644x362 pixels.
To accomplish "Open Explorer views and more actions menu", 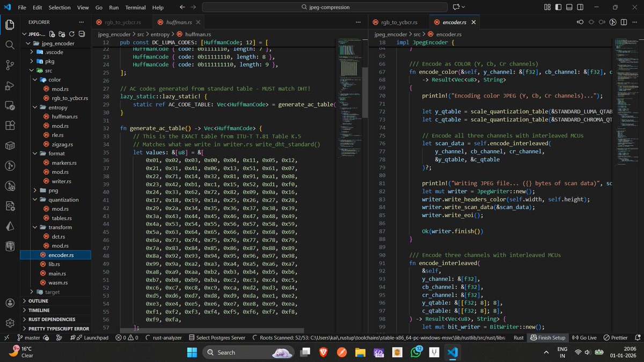I will (81, 22).
